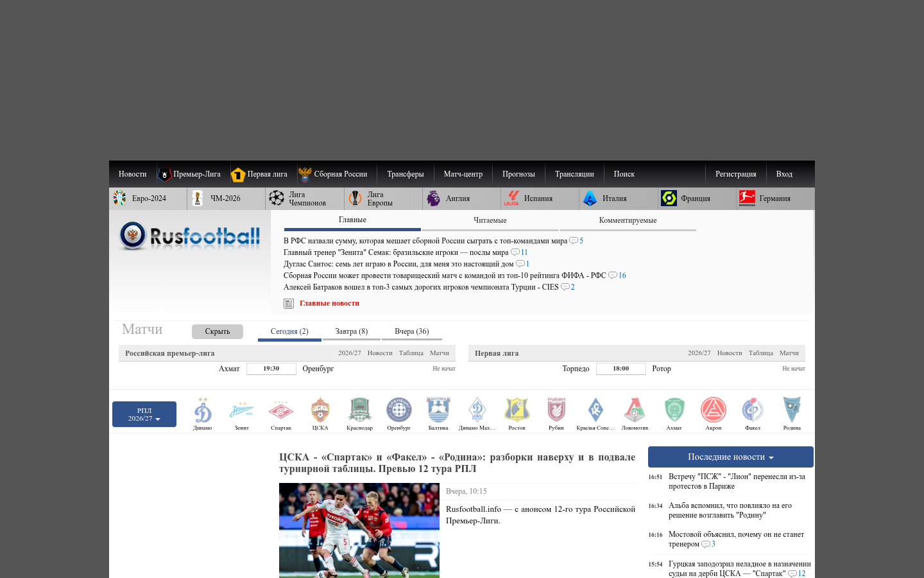This screenshot has width=924, height=578.
Task: Open the ЦСКА–Спартак preview article photo
Action: click(x=359, y=530)
